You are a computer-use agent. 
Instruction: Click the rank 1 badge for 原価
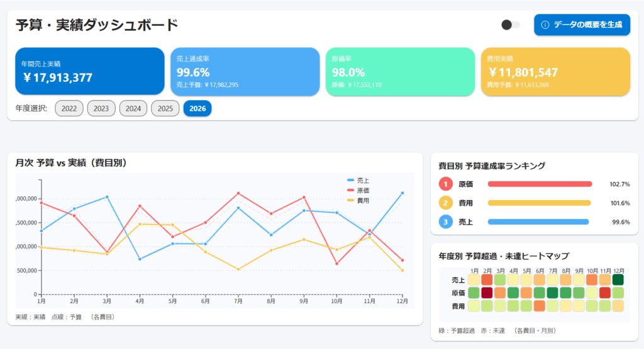445,184
